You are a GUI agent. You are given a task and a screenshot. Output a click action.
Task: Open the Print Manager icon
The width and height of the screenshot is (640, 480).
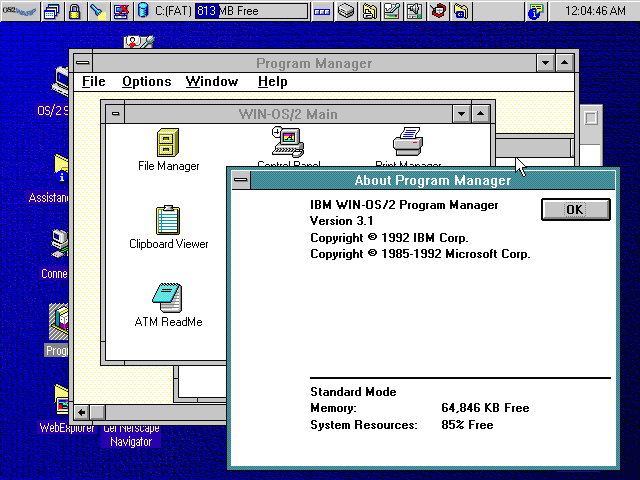(408, 140)
